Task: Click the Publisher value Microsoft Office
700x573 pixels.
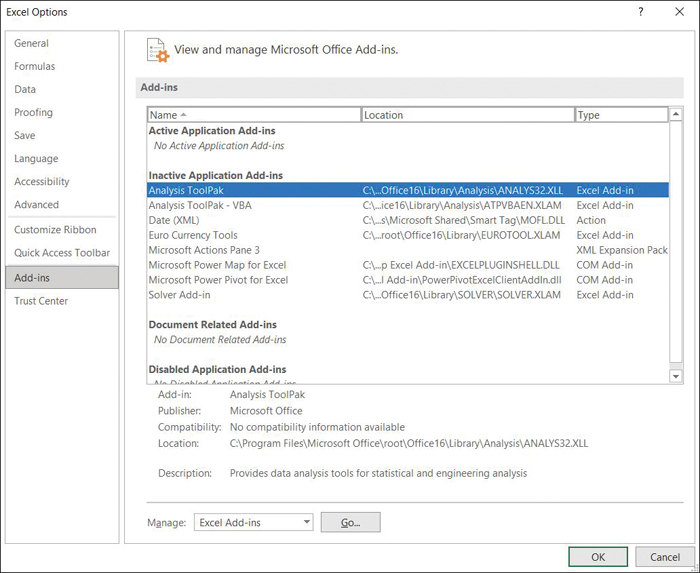Action: click(266, 411)
